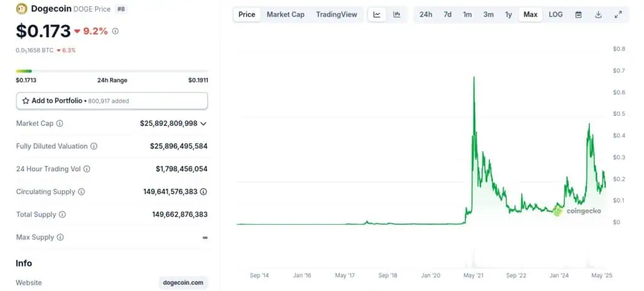Switch to candlestick chart view icon

point(397,14)
